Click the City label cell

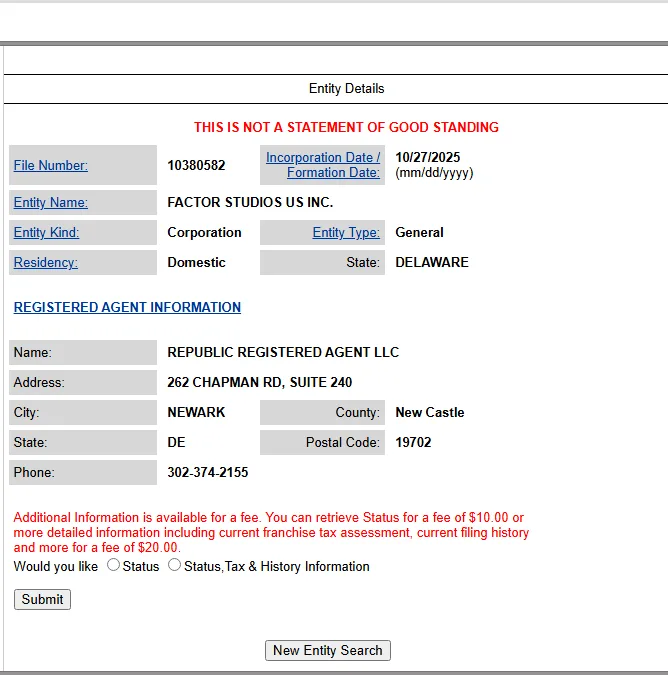[x=83, y=412]
